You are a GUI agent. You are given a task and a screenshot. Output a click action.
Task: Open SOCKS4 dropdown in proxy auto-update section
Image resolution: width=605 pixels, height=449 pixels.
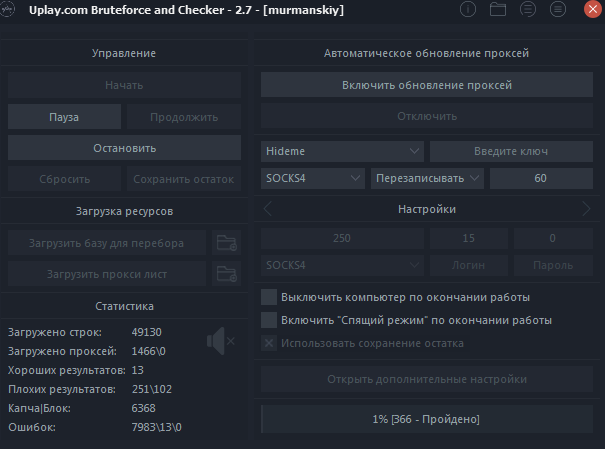point(313,178)
